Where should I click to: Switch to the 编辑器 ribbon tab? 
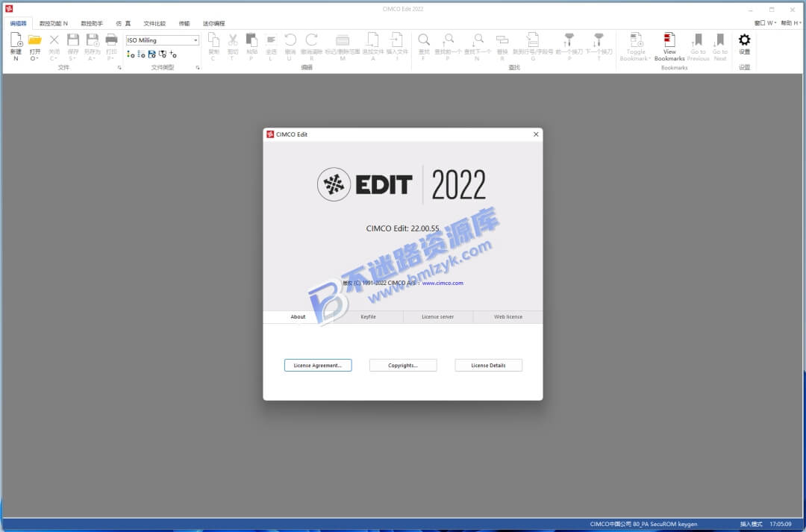point(19,23)
